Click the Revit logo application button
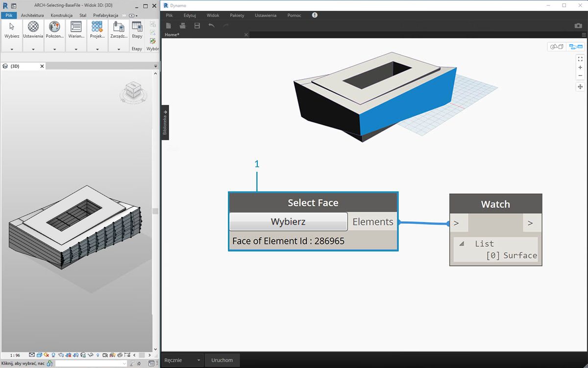This screenshot has height=368, width=588. click(5, 5)
